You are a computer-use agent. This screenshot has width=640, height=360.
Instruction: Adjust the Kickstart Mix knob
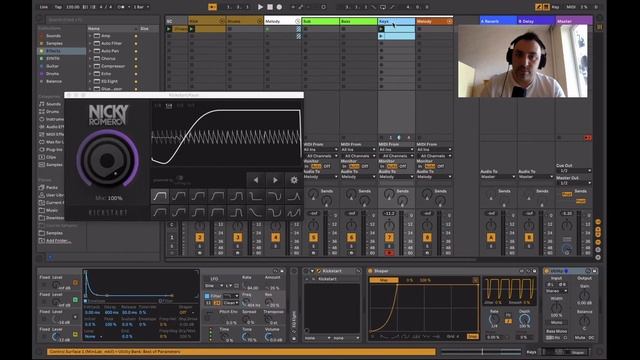point(108,160)
